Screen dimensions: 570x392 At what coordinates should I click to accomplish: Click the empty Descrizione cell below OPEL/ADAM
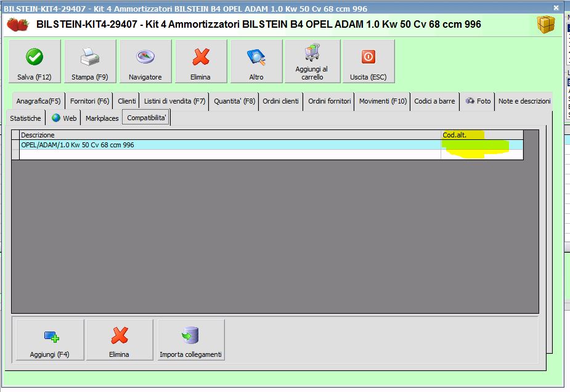230,155
